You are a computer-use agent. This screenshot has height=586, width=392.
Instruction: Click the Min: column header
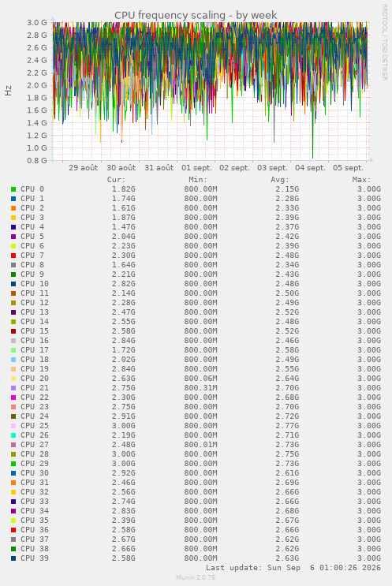(198, 180)
